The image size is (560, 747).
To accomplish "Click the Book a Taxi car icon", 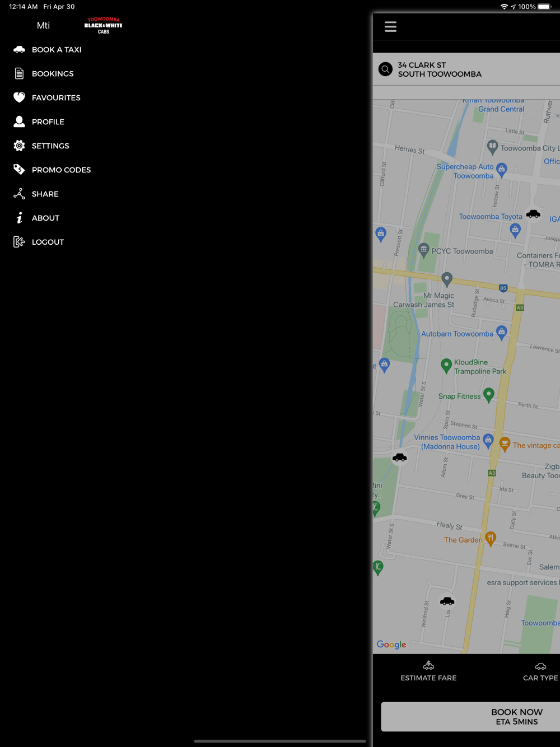I will point(19,49).
